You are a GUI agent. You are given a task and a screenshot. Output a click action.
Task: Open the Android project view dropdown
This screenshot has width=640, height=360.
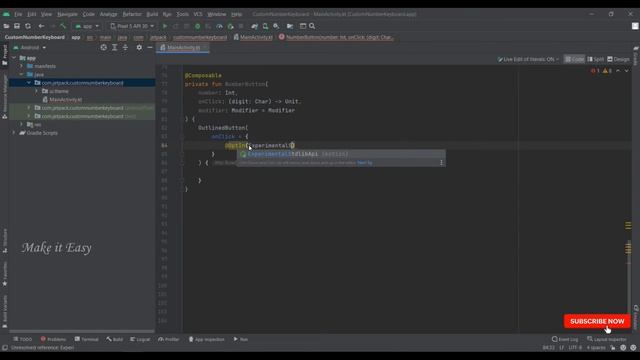coord(29,47)
